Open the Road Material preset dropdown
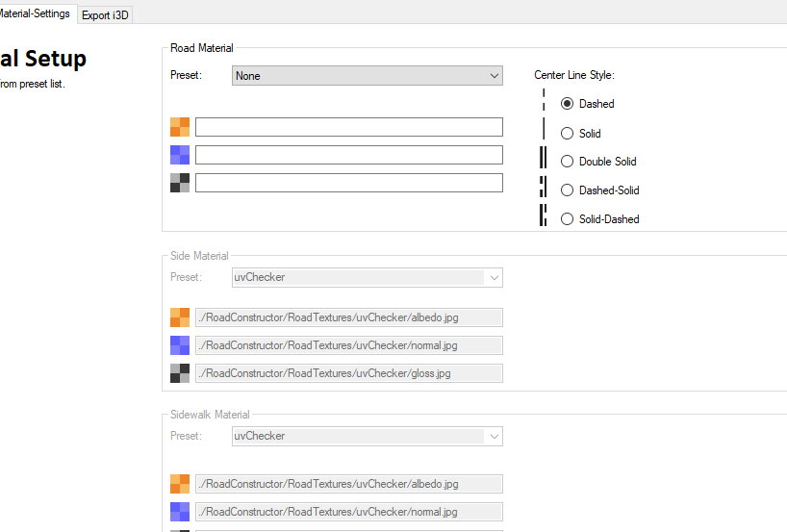The height and width of the screenshot is (532, 787). [x=368, y=76]
